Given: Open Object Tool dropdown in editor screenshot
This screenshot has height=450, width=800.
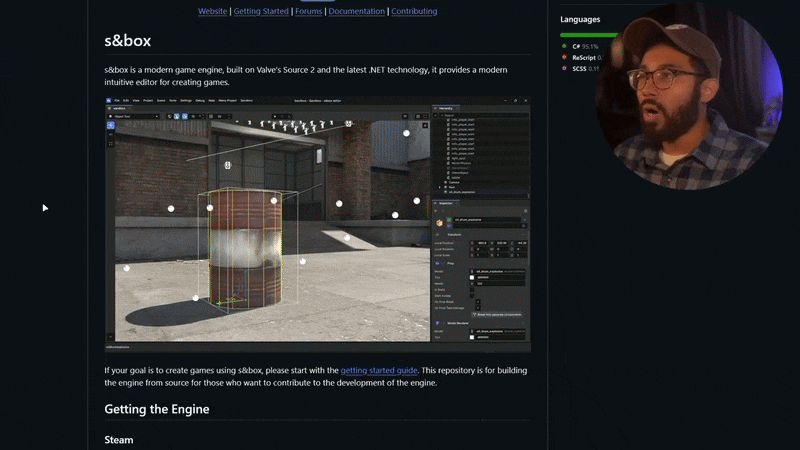Looking at the screenshot, I should coord(134,116).
